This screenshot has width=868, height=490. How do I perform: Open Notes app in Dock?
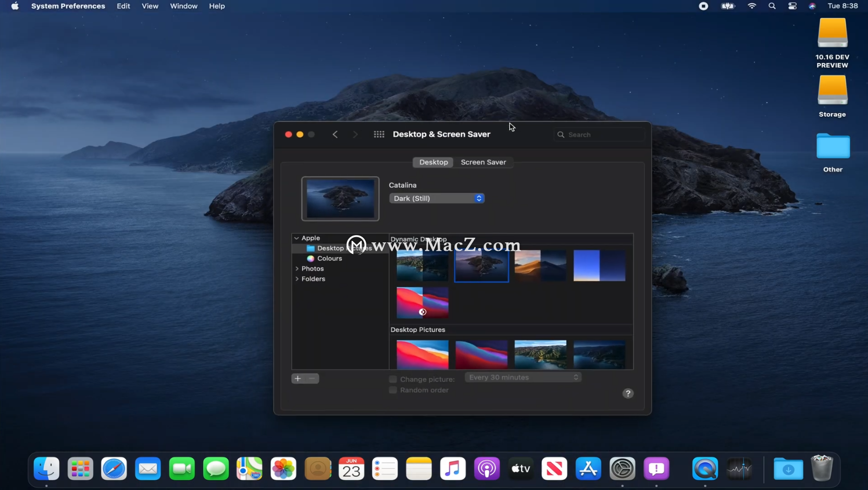(419, 469)
